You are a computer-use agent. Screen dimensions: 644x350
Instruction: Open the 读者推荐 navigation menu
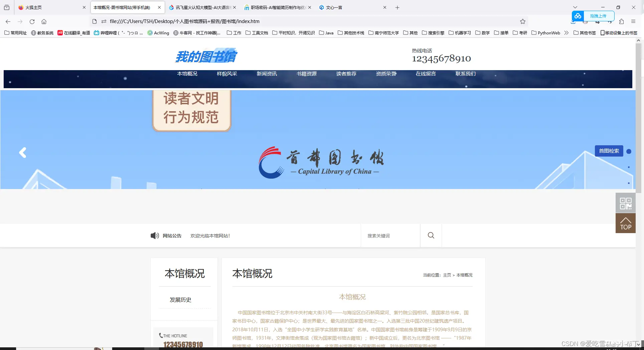346,74
